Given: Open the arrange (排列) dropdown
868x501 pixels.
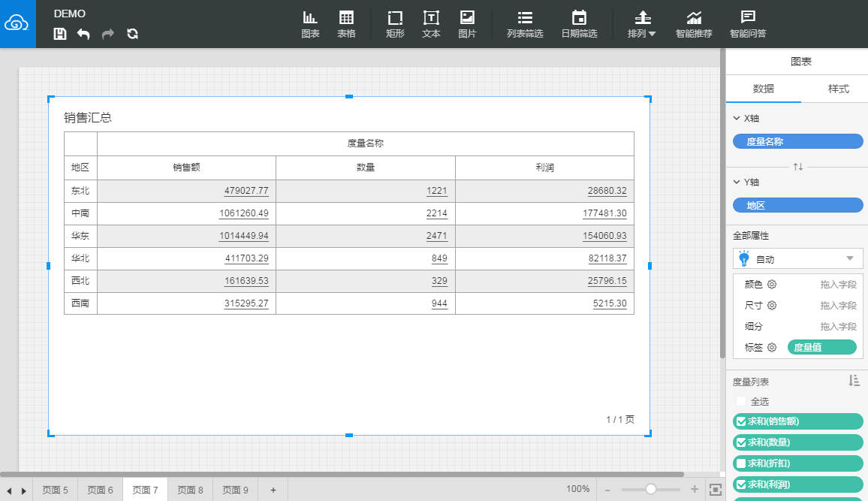Looking at the screenshot, I should click(x=642, y=24).
